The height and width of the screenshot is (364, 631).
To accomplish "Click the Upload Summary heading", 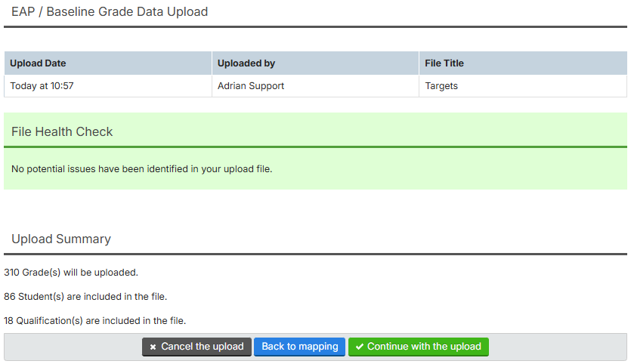I will pyautogui.click(x=61, y=239).
